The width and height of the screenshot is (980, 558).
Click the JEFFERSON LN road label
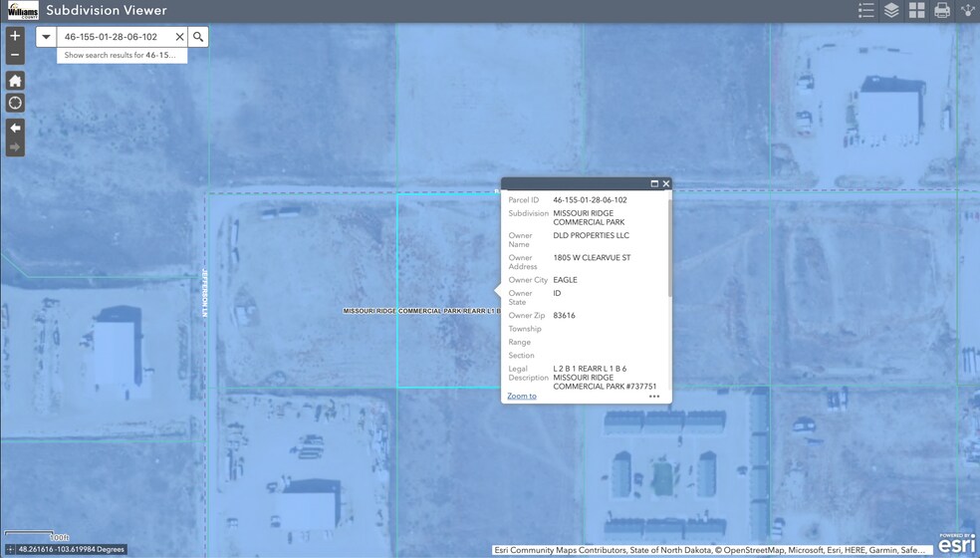(204, 293)
